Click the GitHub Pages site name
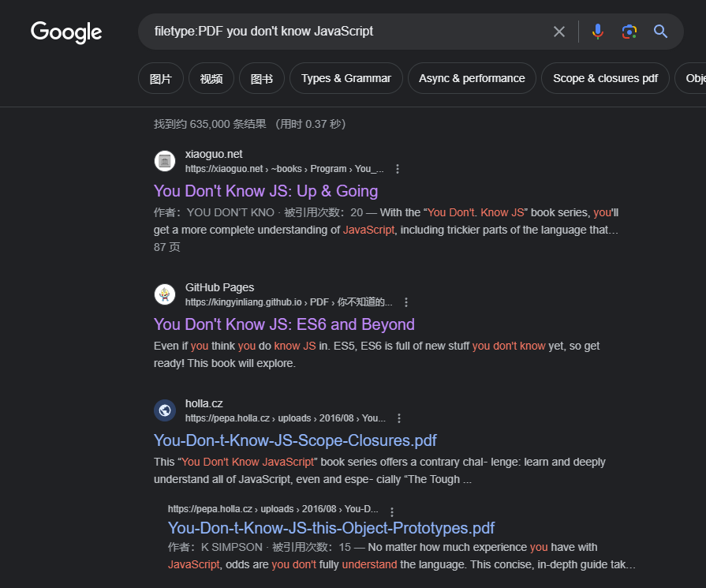706x588 pixels. pos(220,287)
